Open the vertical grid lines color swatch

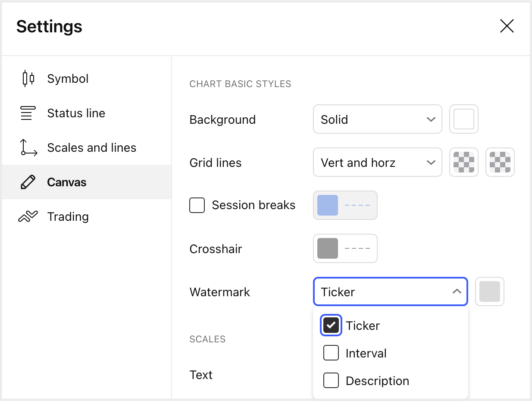click(x=463, y=162)
